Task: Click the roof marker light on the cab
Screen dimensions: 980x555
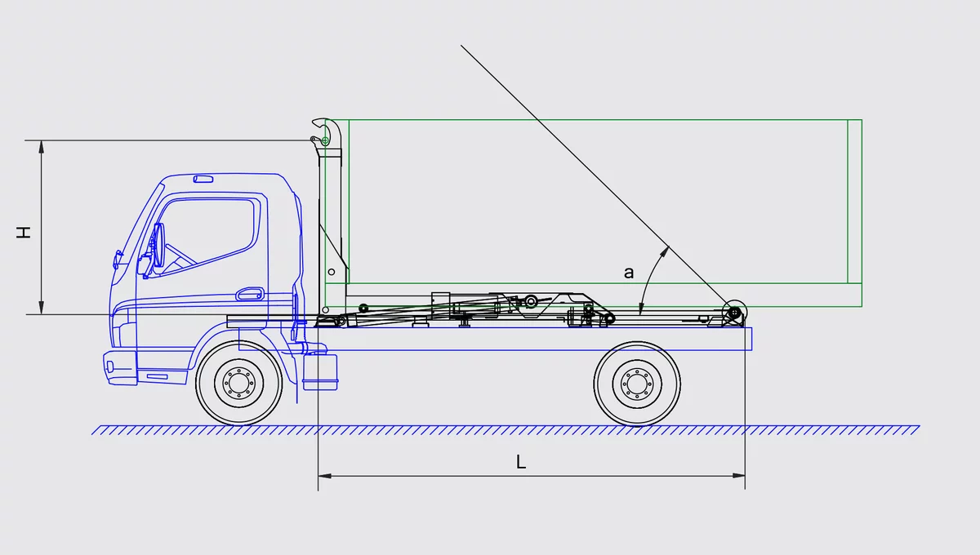Action: pyautogui.click(x=203, y=179)
